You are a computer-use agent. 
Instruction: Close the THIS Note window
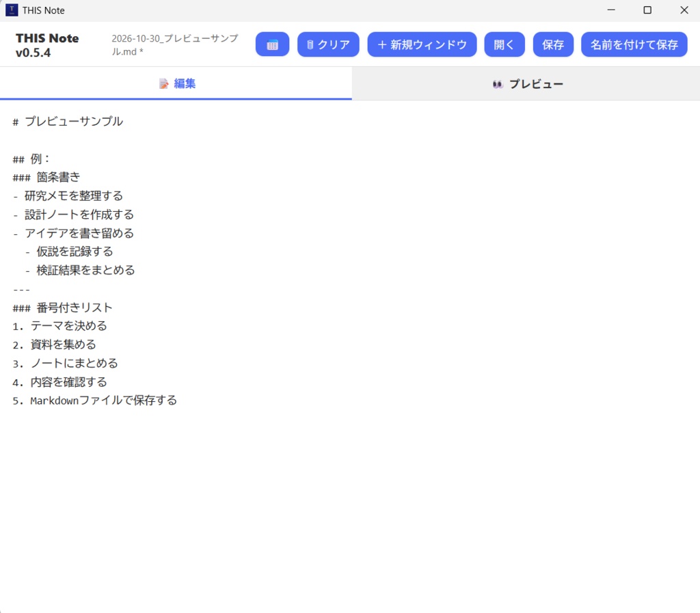click(684, 10)
